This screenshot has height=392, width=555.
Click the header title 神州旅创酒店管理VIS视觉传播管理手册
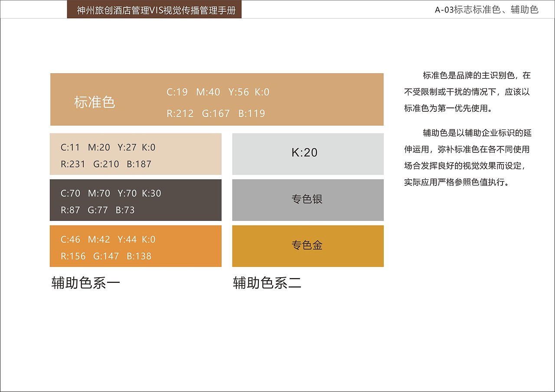pyautogui.click(x=158, y=10)
